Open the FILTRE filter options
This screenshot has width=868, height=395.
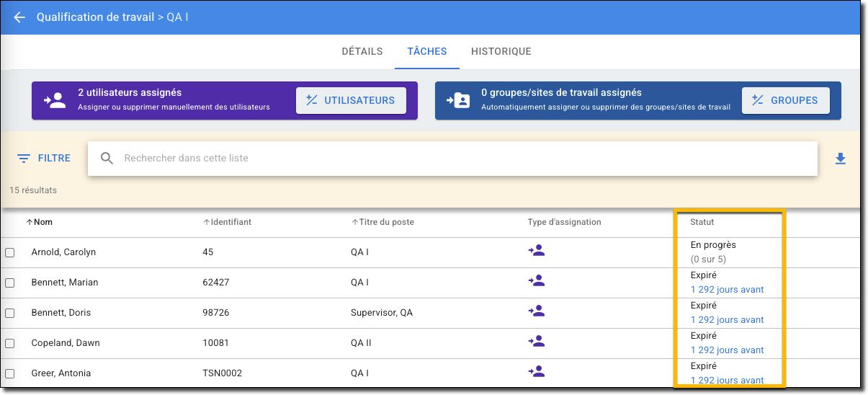[x=44, y=159]
